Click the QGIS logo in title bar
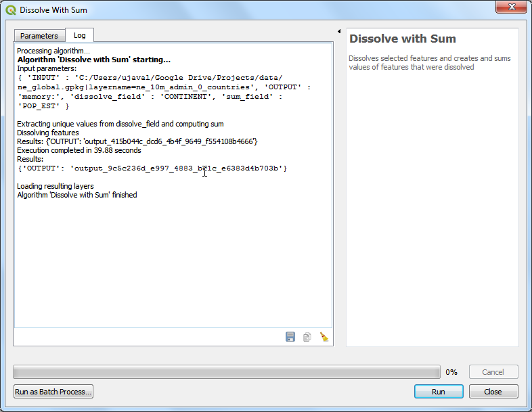 (10, 10)
